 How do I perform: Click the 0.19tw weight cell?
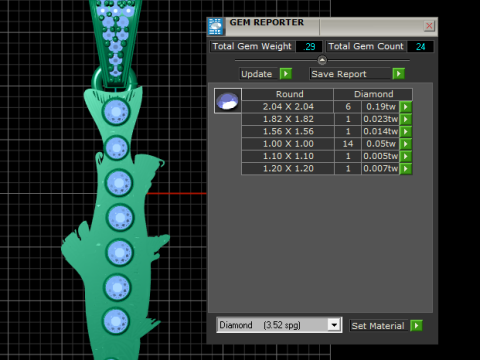pyautogui.click(x=381, y=107)
